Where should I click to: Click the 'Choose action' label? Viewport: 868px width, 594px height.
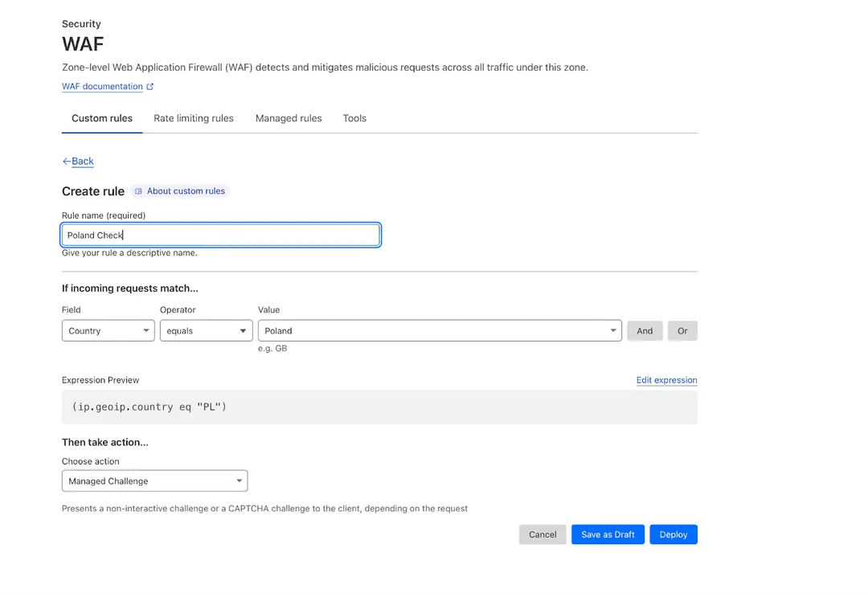[90, 461]
